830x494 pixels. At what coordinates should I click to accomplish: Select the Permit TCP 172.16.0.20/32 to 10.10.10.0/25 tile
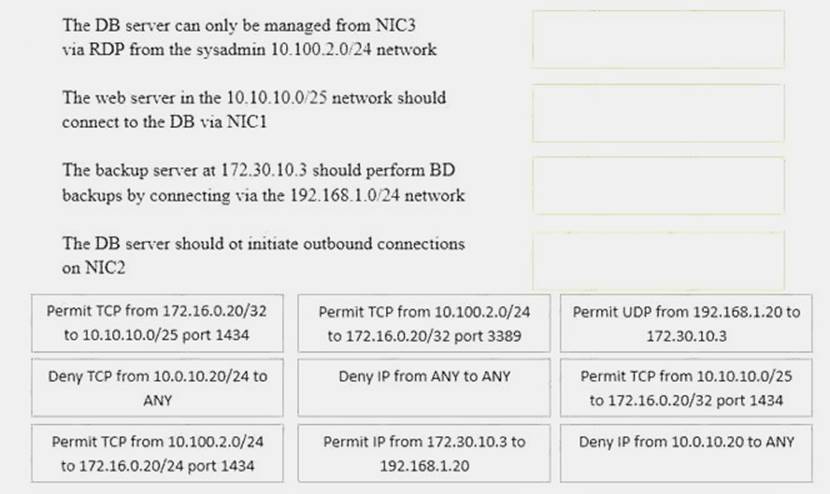(159, 323)
